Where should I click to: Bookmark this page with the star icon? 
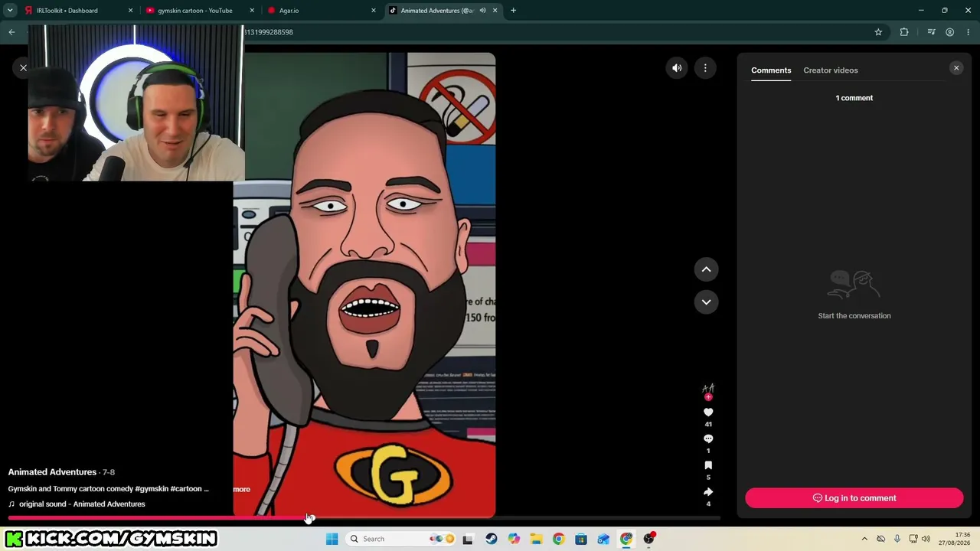[878, 32]
